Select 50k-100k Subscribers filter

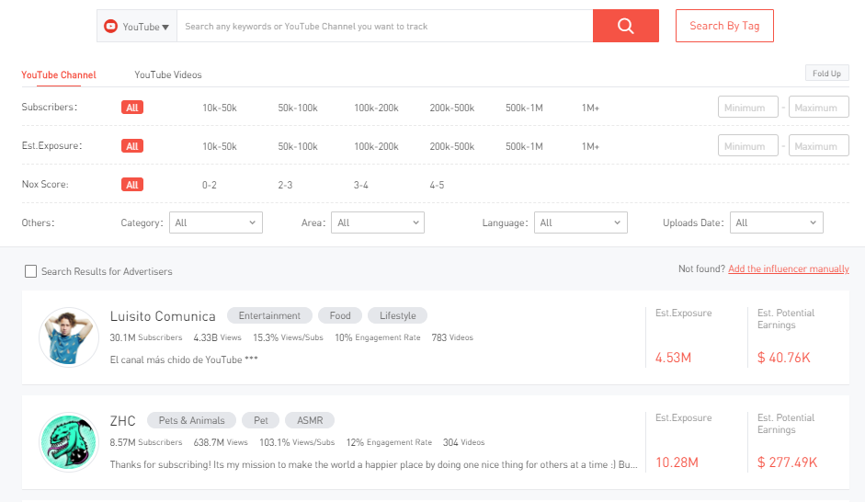click(x=297, y=108)
